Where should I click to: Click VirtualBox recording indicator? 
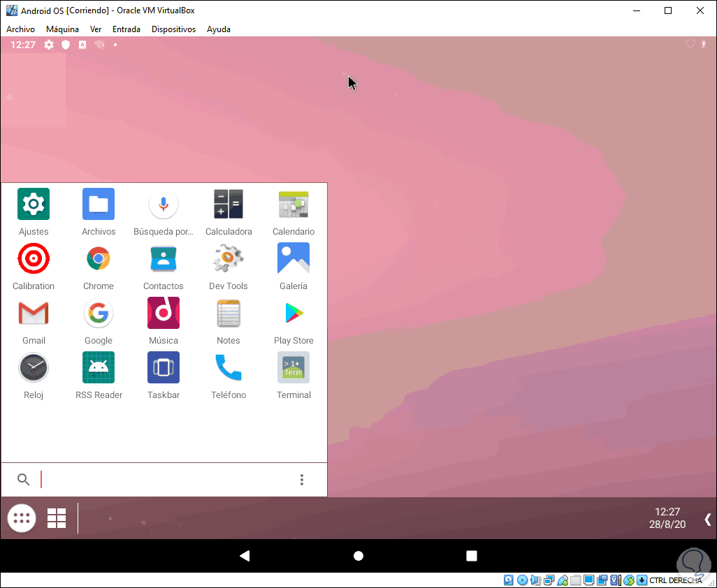tap(602, 580)
